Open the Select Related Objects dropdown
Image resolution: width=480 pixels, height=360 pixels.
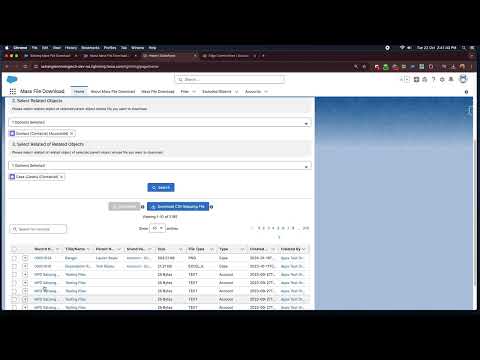coord(160,122)
